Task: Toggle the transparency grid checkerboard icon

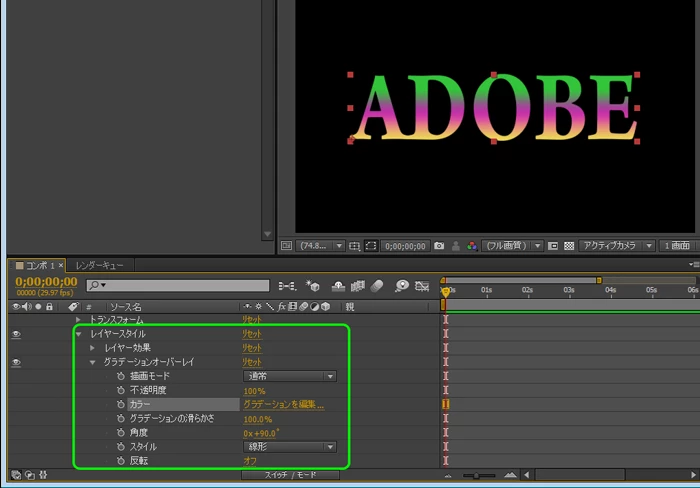Action: pyautogui.click(x=569, y=246)
